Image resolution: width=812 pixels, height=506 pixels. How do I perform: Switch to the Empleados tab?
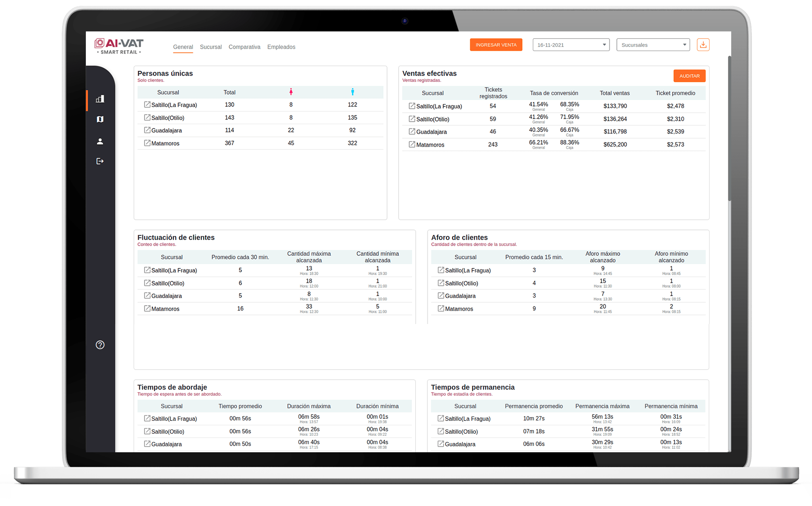coord(281,47)
